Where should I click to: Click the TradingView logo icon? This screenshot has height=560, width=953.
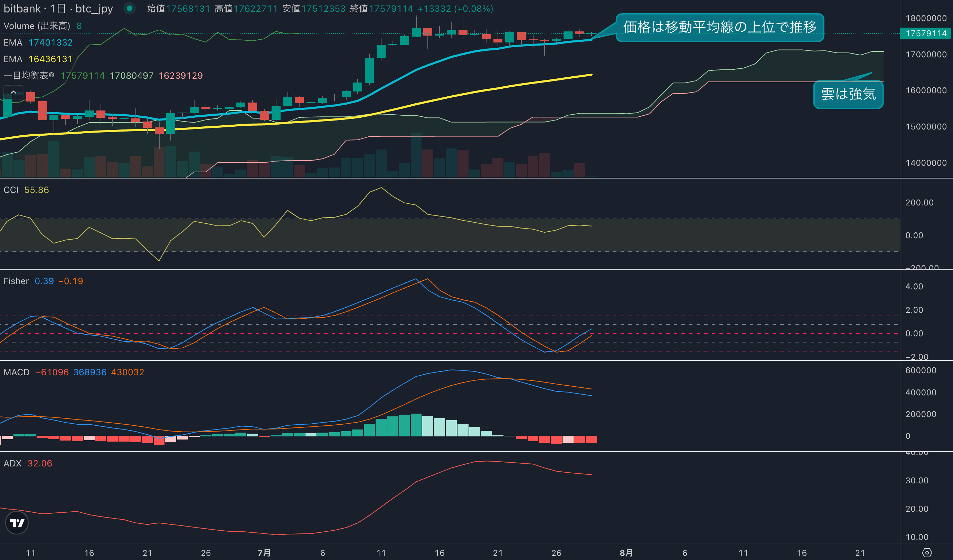click(x=17, y=523)
